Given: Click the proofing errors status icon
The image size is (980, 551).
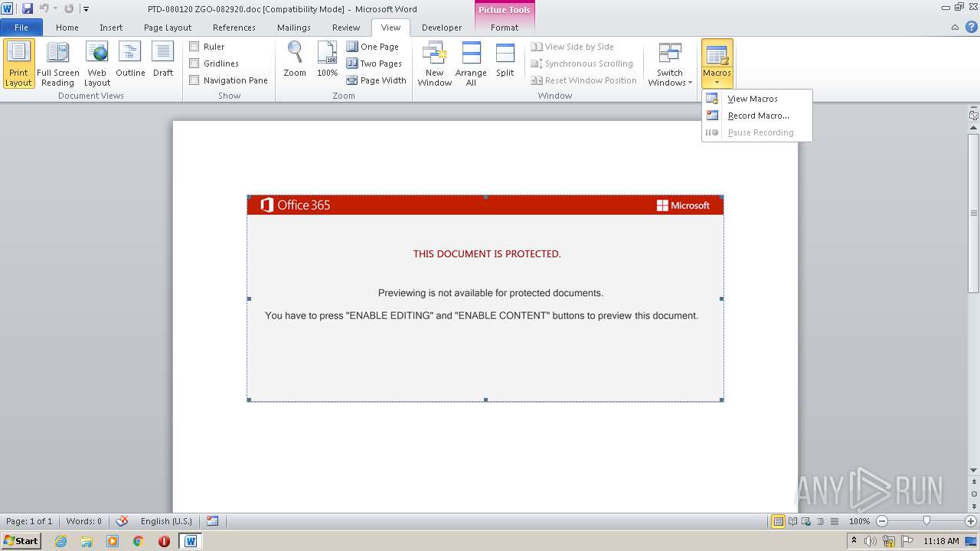Looking at the screenshot, I should [121, 521].
